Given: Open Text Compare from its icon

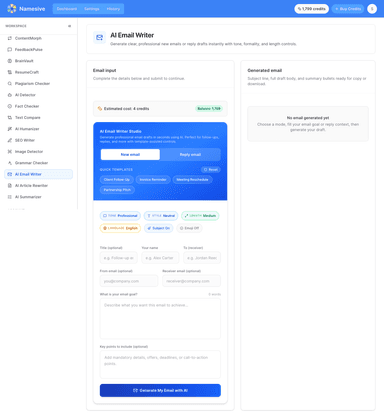Looking at the screenshot, I should [10, 118].
